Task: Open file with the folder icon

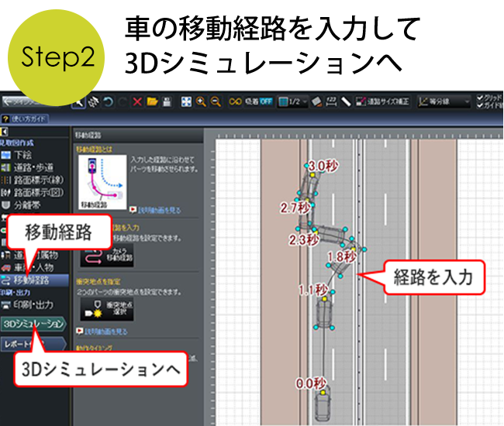Action: [153, 101]
